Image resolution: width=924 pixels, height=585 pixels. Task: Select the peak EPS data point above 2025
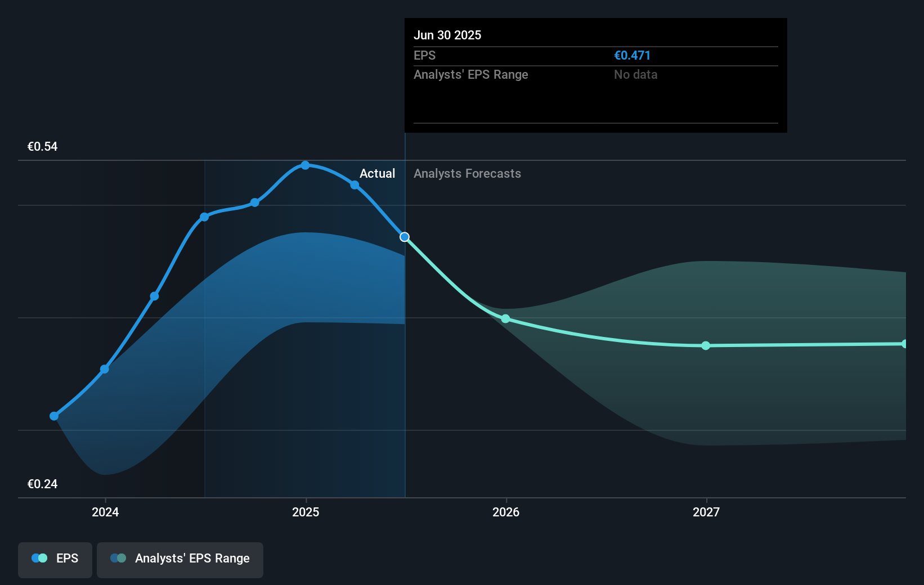coord(305,165)
